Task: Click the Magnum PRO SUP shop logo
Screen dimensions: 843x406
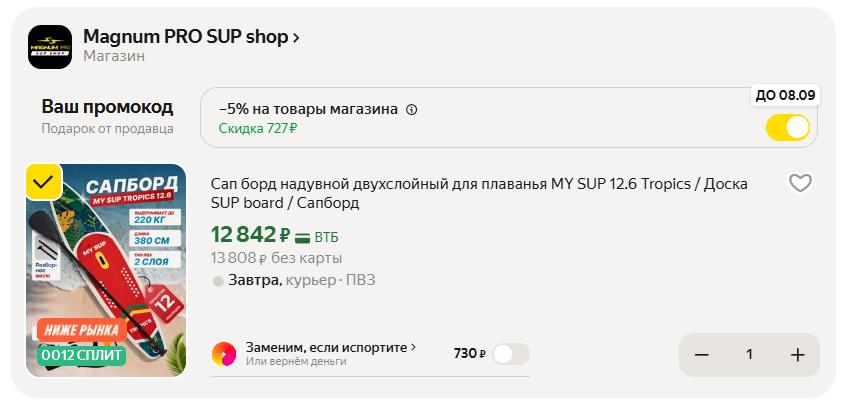Action: [49, 46]
